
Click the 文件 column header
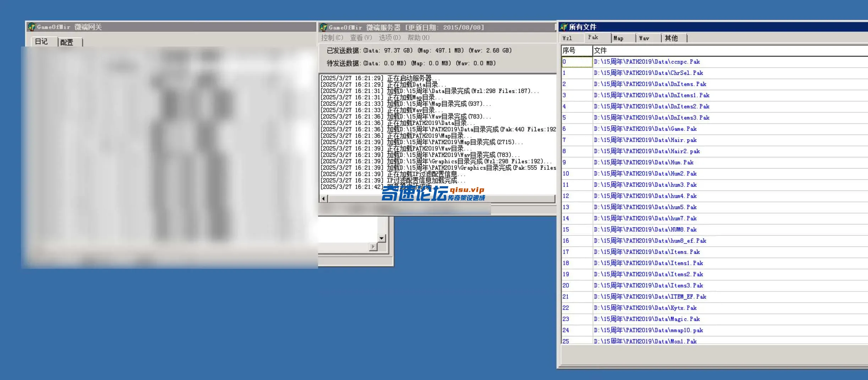point(730,50)
